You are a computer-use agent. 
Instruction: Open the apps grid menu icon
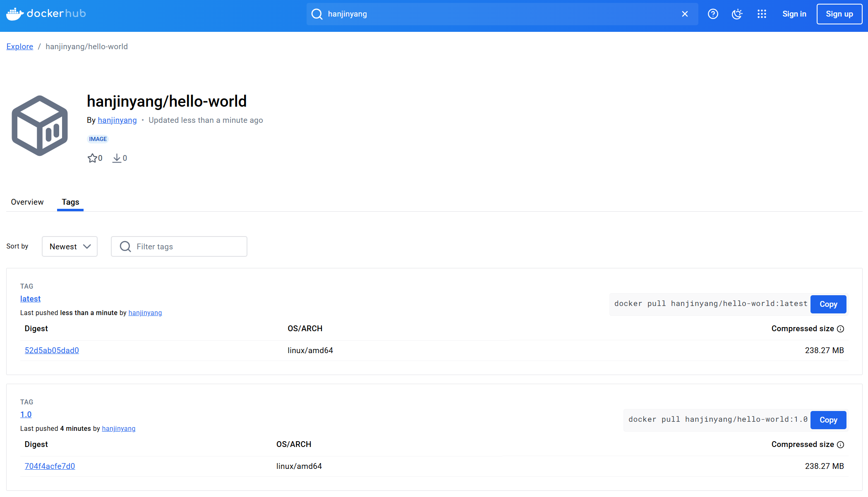(x=762, y=14)
